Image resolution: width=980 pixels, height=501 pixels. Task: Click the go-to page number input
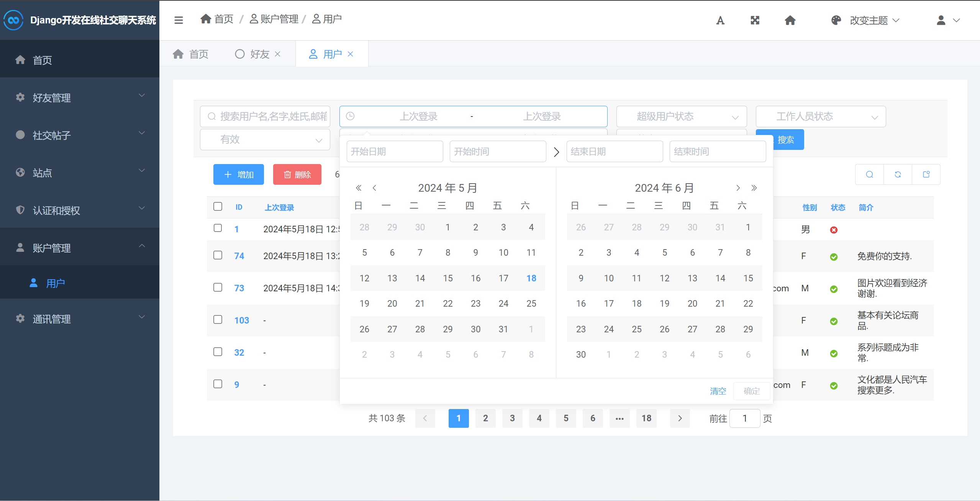(x=745, y=418)
